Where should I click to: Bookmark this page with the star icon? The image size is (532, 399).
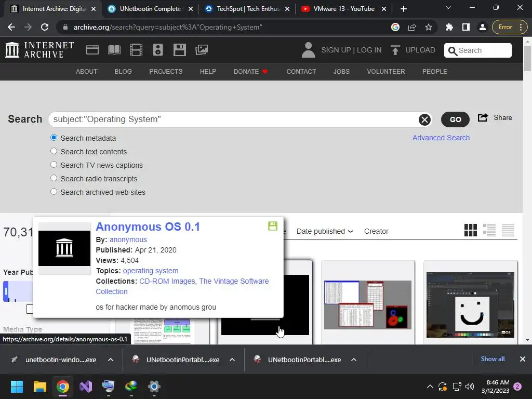(429, 27)
